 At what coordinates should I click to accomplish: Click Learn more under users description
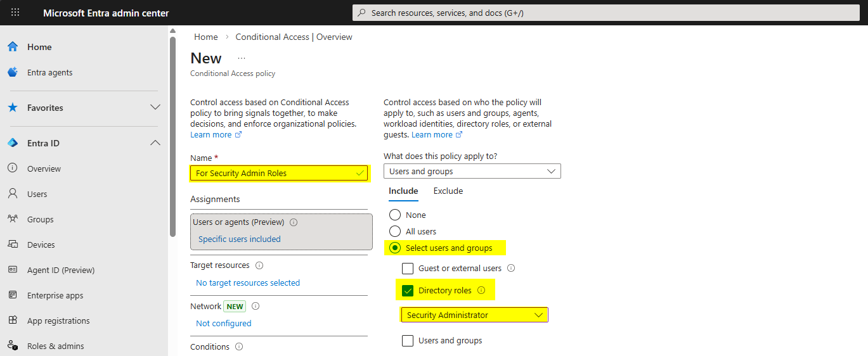(x=432, y=135)
